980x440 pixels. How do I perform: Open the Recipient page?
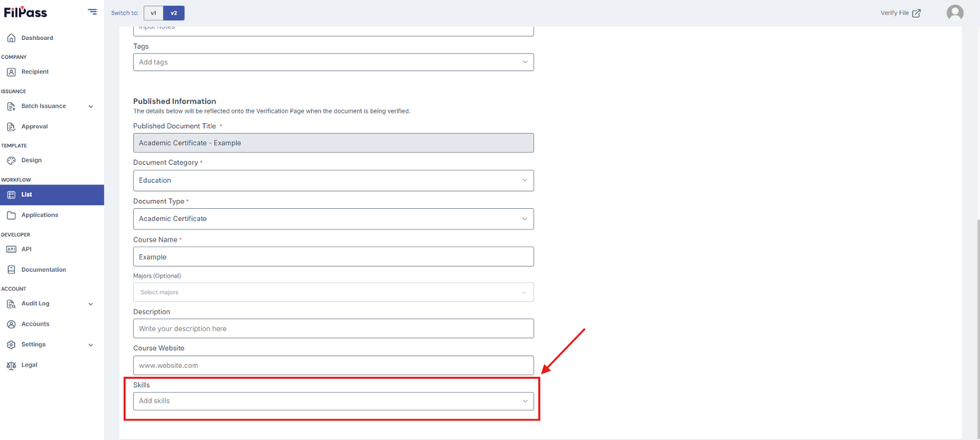35,72
